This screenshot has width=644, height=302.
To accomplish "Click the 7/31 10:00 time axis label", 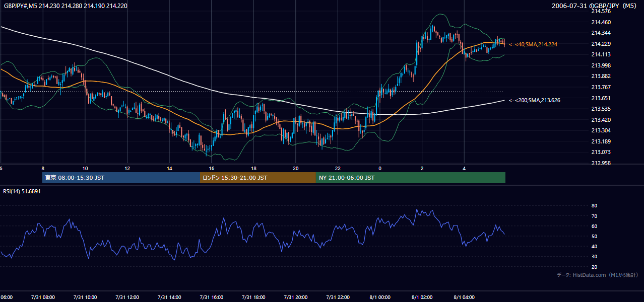I will [x=85, y=297].
